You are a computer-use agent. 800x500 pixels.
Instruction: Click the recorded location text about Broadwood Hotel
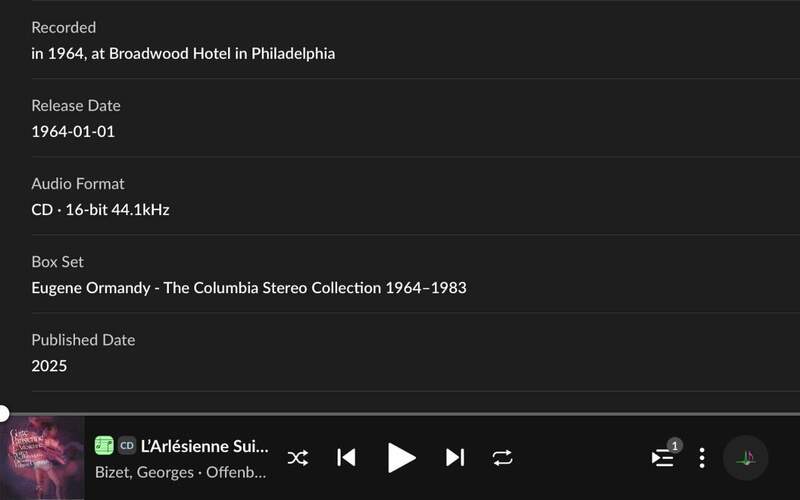pyautogui.click(x=183, y=54)
